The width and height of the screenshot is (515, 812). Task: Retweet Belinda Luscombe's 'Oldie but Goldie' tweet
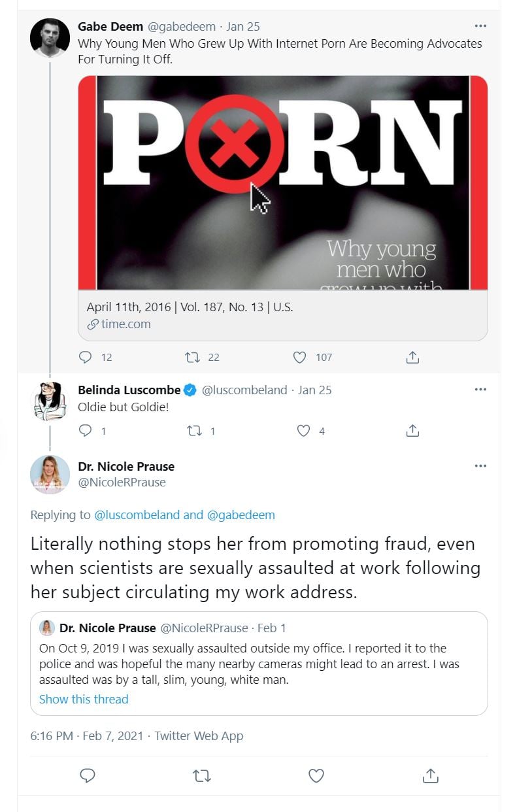(193, 431)
